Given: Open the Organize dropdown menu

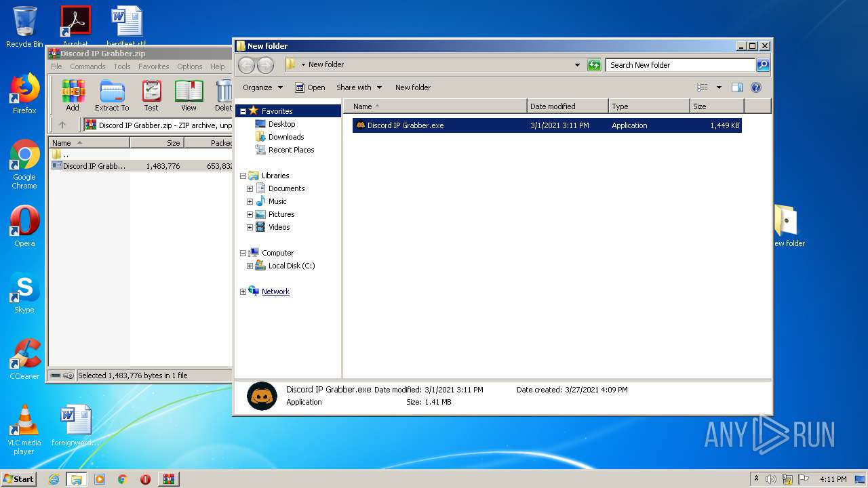Looking at the screenshot, I should click(262, 87).
